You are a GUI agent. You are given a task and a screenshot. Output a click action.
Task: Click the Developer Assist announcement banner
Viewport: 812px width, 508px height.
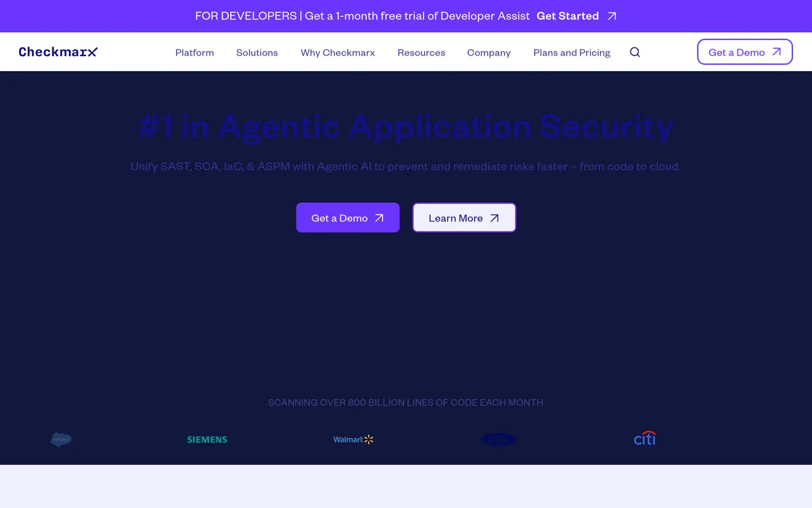click(406, 16)
